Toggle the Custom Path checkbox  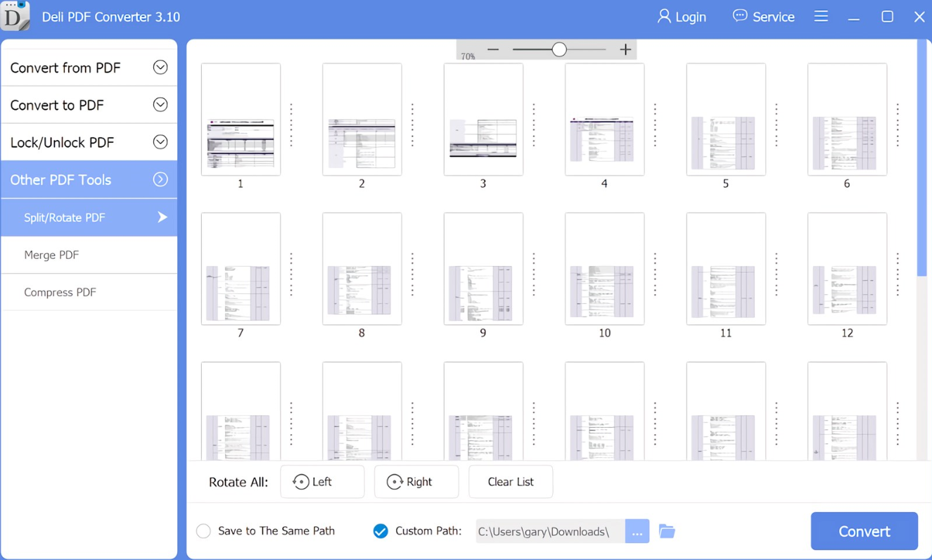pos(381,531)
